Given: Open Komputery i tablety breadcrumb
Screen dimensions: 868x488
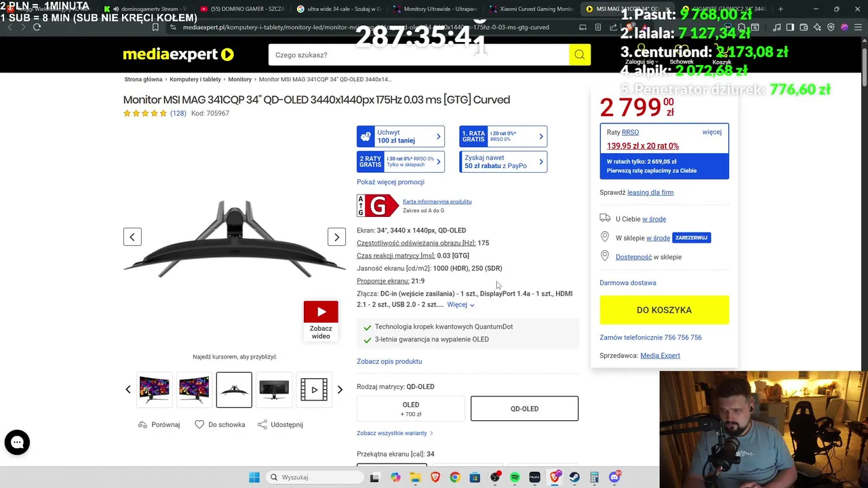Looking at the screenshot, I should click(195, 79).
